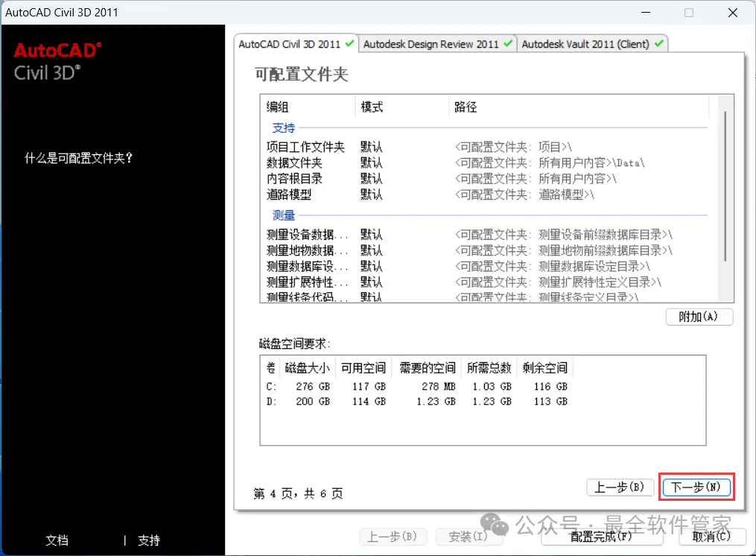Click the 所需总数 disk table header
Image resolution: width=756 pixels, height=556 pixels.
coord(489,367)
